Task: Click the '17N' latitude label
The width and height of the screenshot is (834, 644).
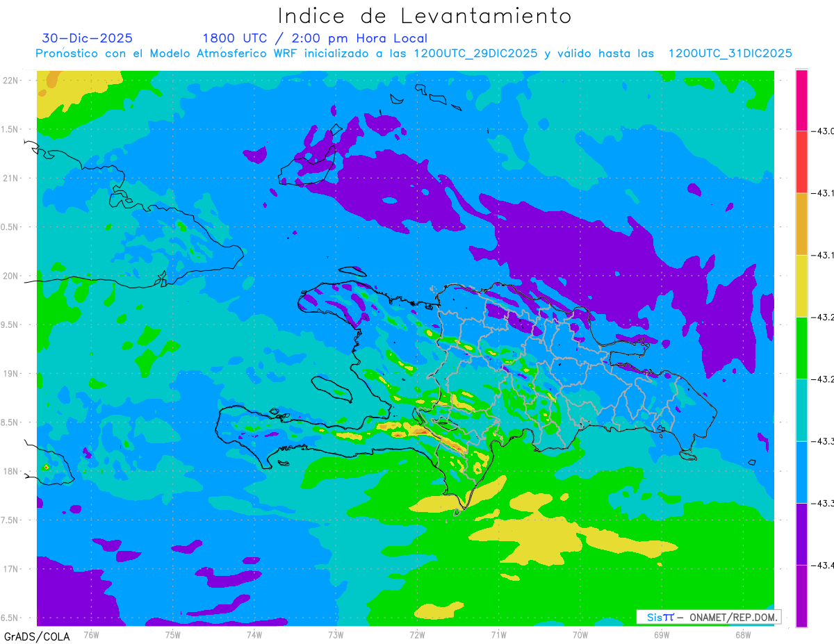Action: click(x=11, y=569)
